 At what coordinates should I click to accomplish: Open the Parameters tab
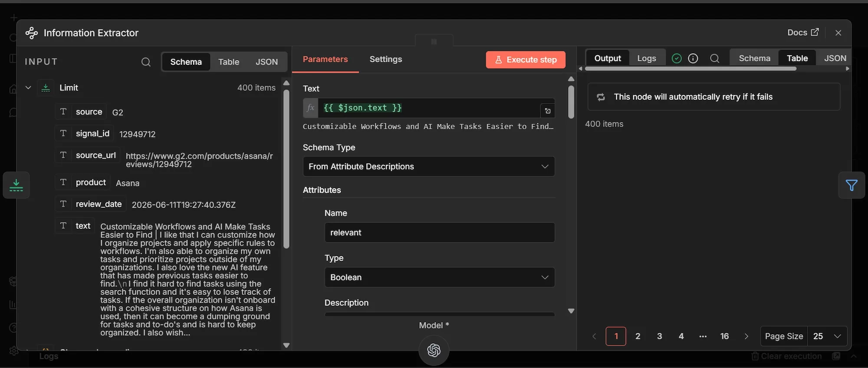point(325,59)
